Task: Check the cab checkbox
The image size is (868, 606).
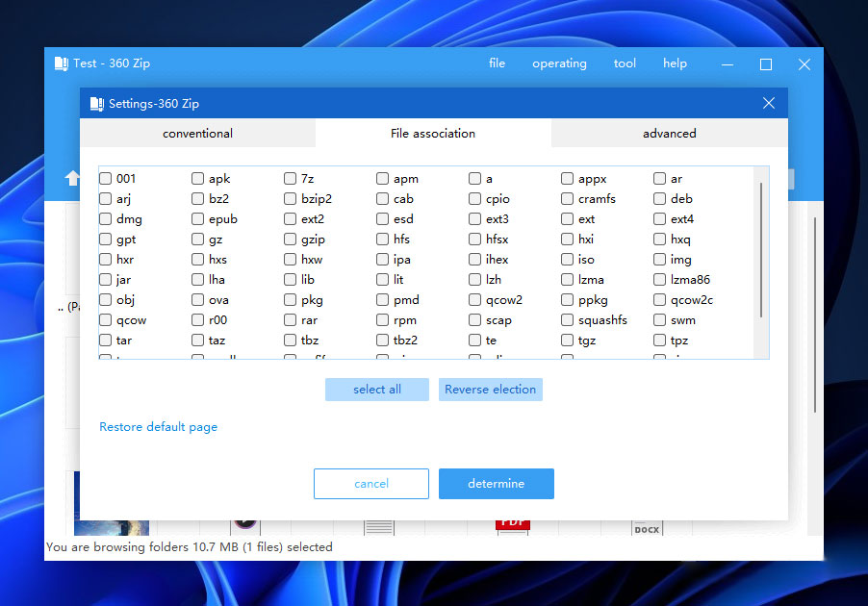Action: [x=383, y=198]
